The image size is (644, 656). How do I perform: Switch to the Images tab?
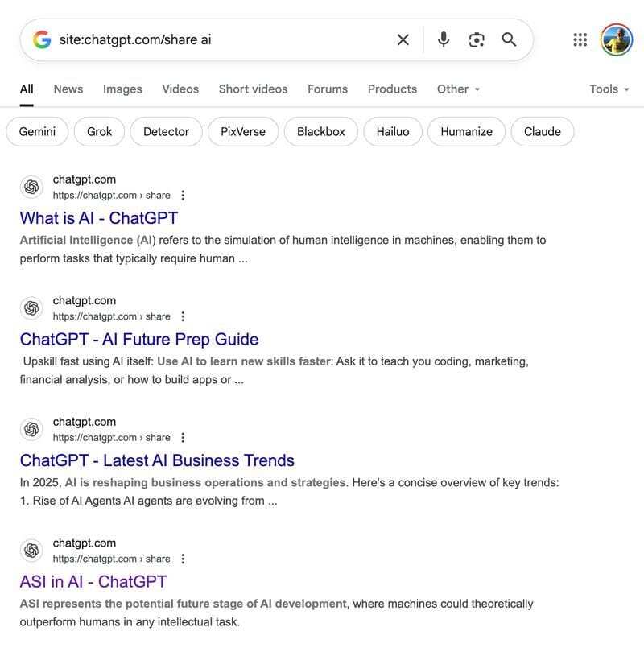tap(122, 89)
